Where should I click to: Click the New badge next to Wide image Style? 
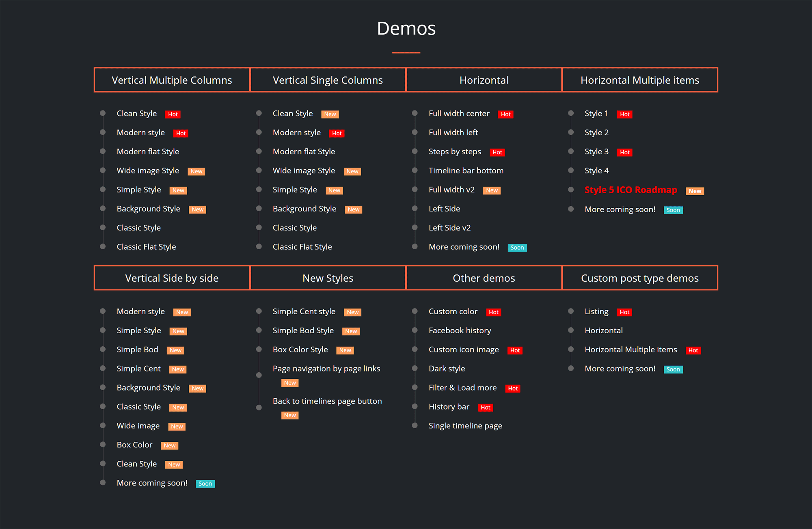[196, 171]
